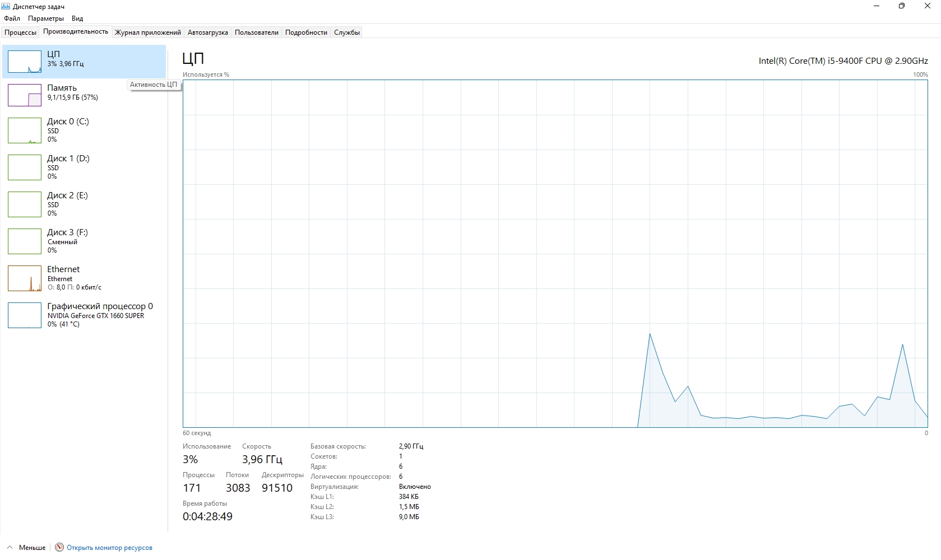Click the resource monitor icon at bottom
941x560 pixels.
59,548
